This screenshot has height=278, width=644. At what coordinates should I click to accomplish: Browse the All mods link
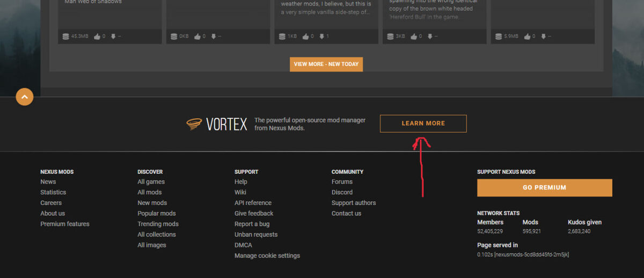coord(150,192)
